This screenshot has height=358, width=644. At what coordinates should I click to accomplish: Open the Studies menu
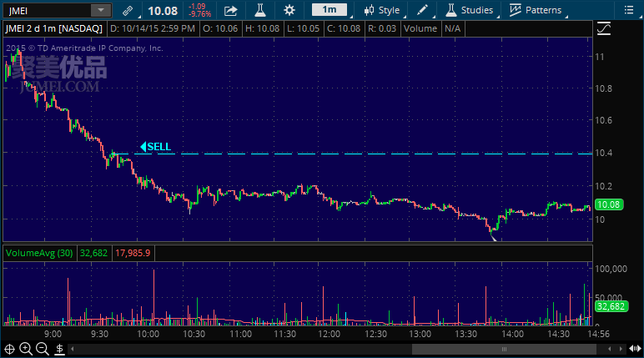[470, 10]
